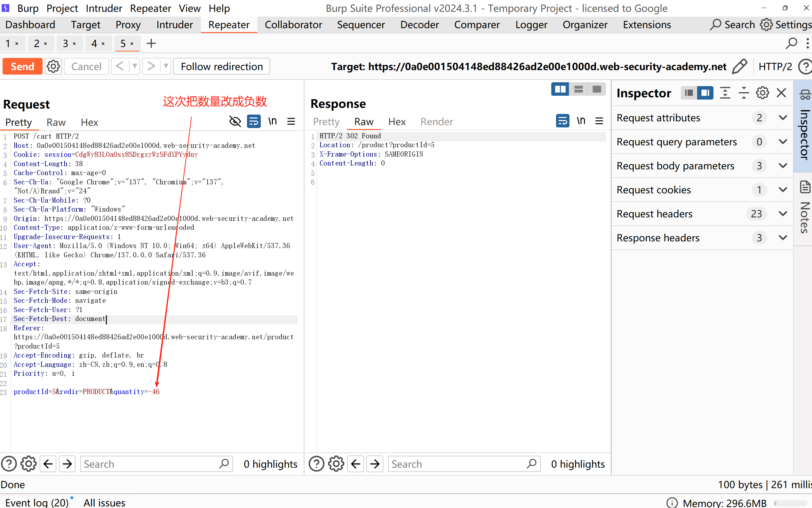Click the memory usage bar in status bar
The image size is (812, 508).
pyautogui.click(x=791, y=503)
